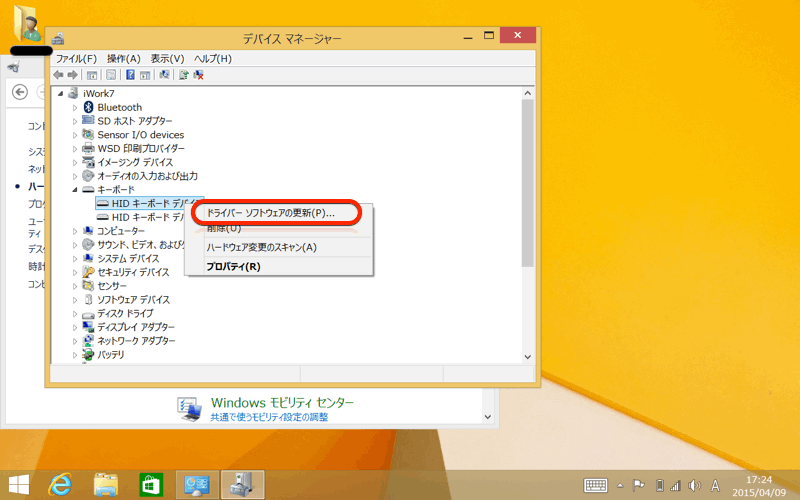Expand the ディスプレイ アダプター node

click(74, 327)
